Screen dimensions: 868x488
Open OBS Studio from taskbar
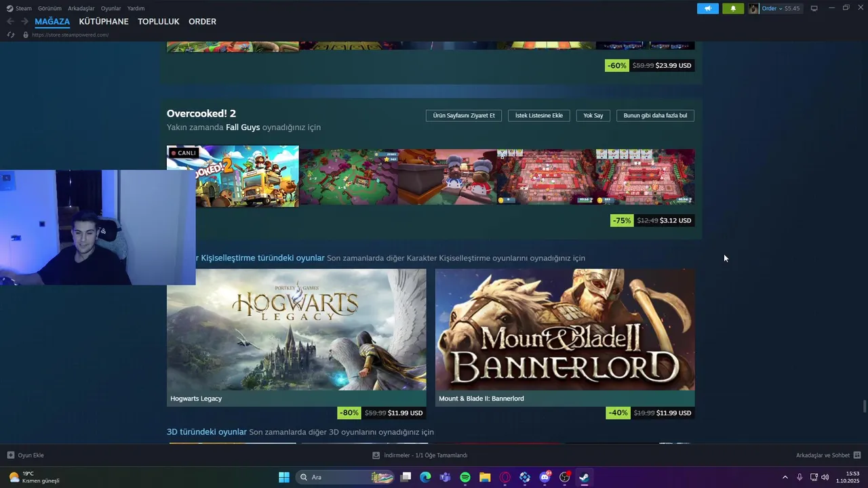pyautogui.click(x=564, y=477)
